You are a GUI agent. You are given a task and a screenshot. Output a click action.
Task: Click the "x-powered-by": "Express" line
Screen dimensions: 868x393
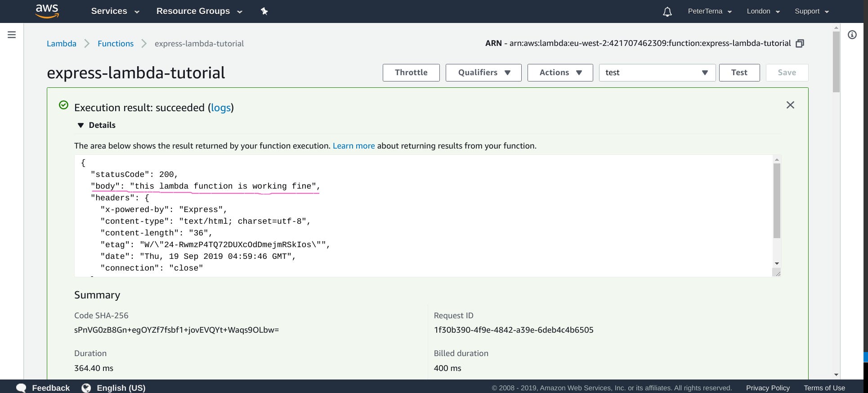pos(164,210)
